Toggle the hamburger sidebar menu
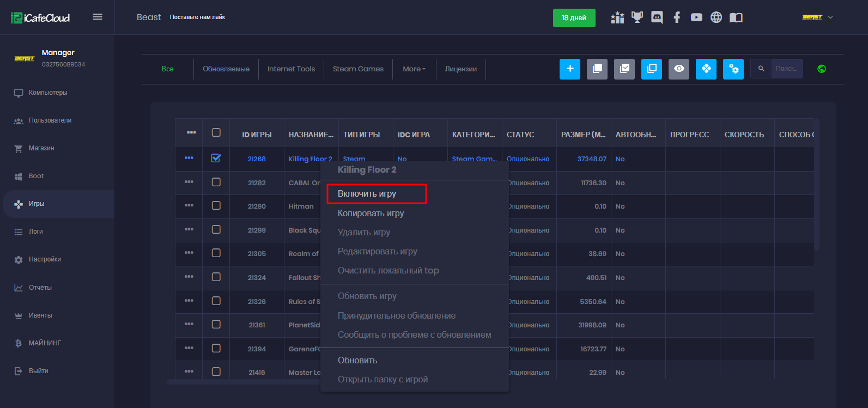The width and height of the screenshot is (868, 408). pyautogui.click(x=98, y=17)
